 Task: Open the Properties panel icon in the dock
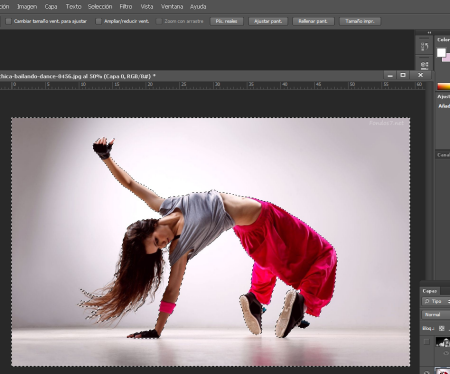[x=424, y=65]
